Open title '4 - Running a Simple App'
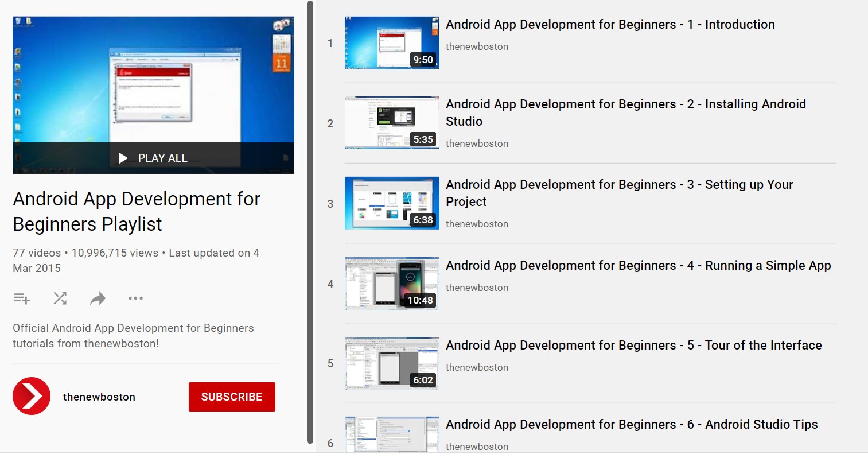Image resolution: width=868 pixels, height=458 pixels. coord(639,265)
